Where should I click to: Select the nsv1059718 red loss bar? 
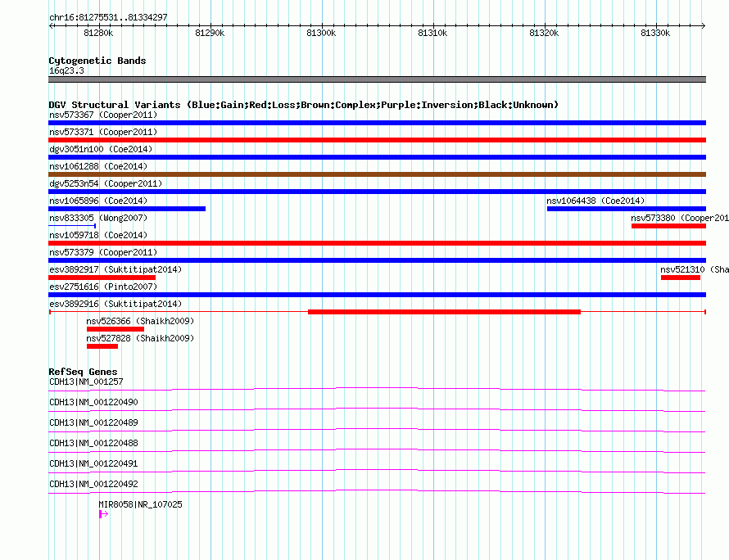tap(377, 243)
